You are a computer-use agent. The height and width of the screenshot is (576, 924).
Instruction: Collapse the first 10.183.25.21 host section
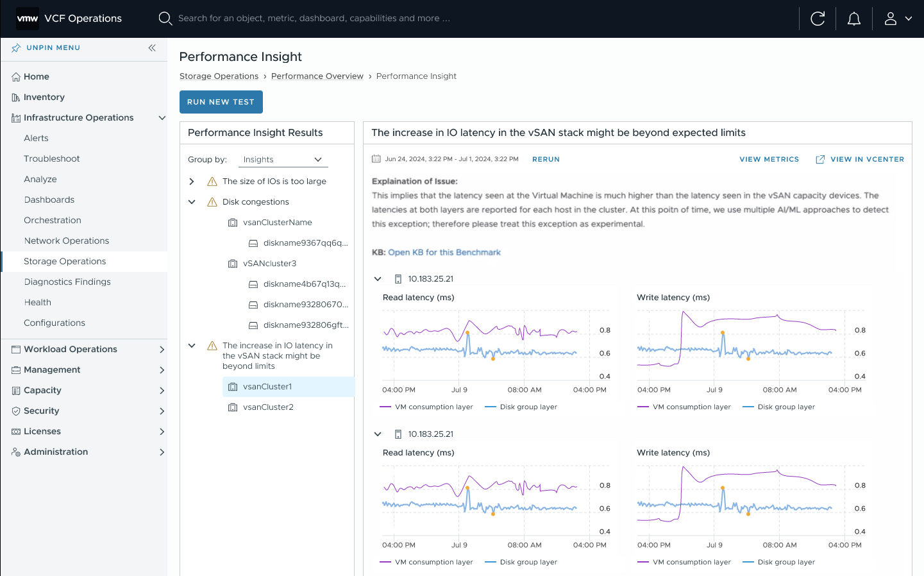378,279
